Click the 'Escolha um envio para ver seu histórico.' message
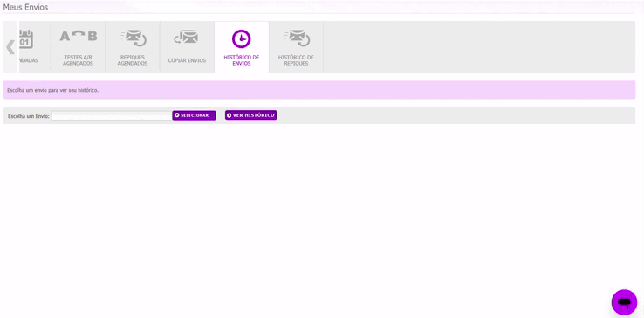This screenshot has height=318, width=644. (53, 90)
